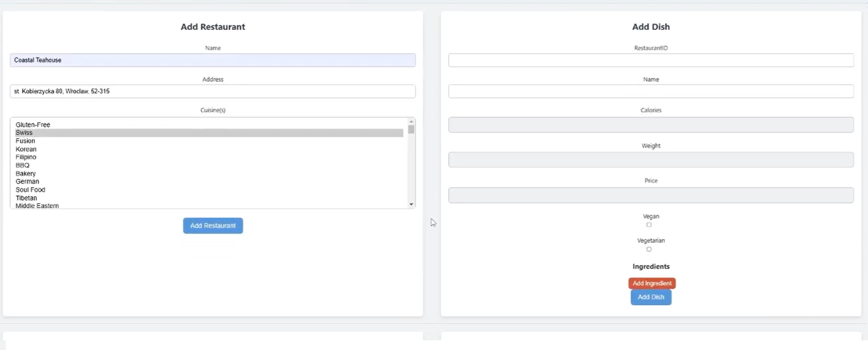Click the Price input field
This screenshot has width=868, height=350.
pos(651,195)
